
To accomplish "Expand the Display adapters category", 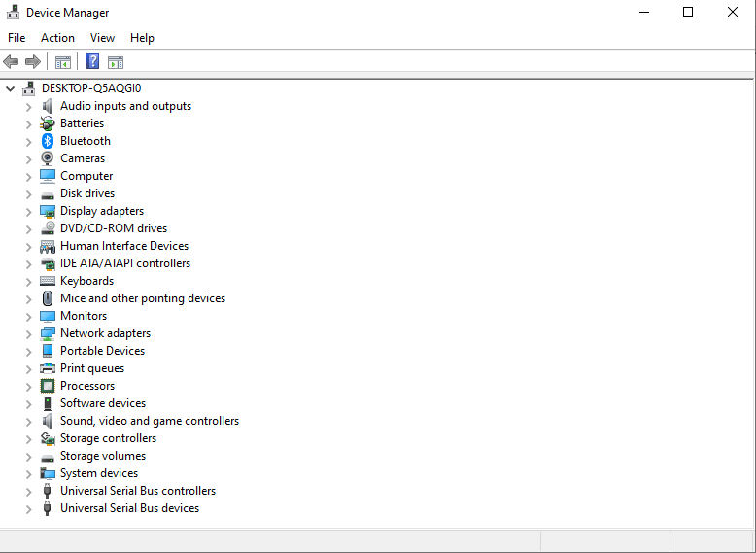I will click(x=28, y=211).
